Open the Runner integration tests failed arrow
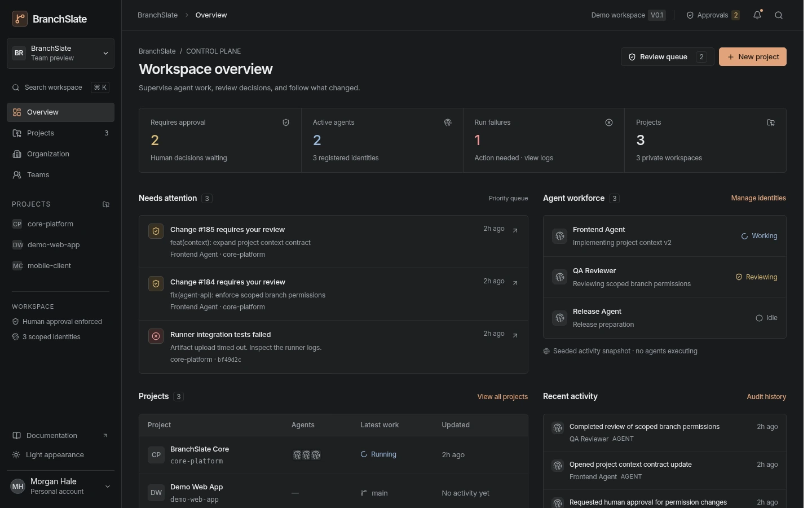Screen dimensions: 812x508 (x=515, y=335)
